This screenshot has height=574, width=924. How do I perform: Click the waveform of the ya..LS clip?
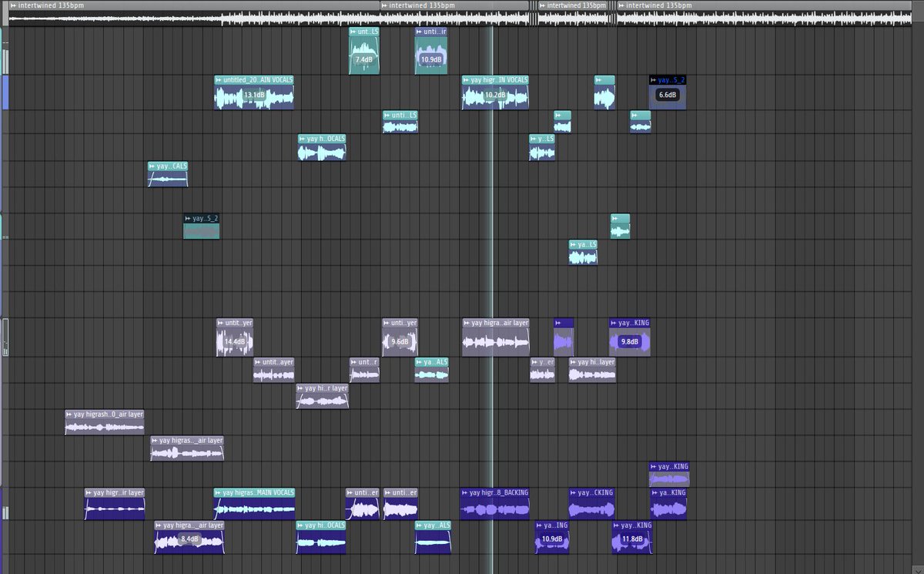point(584,257)
